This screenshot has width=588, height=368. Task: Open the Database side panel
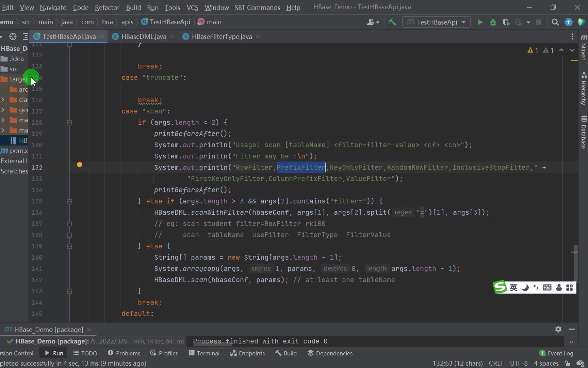[584, 132]
